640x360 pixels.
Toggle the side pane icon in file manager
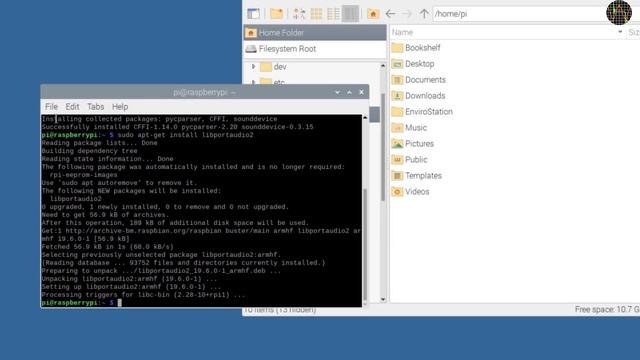[x=253, y=14]
